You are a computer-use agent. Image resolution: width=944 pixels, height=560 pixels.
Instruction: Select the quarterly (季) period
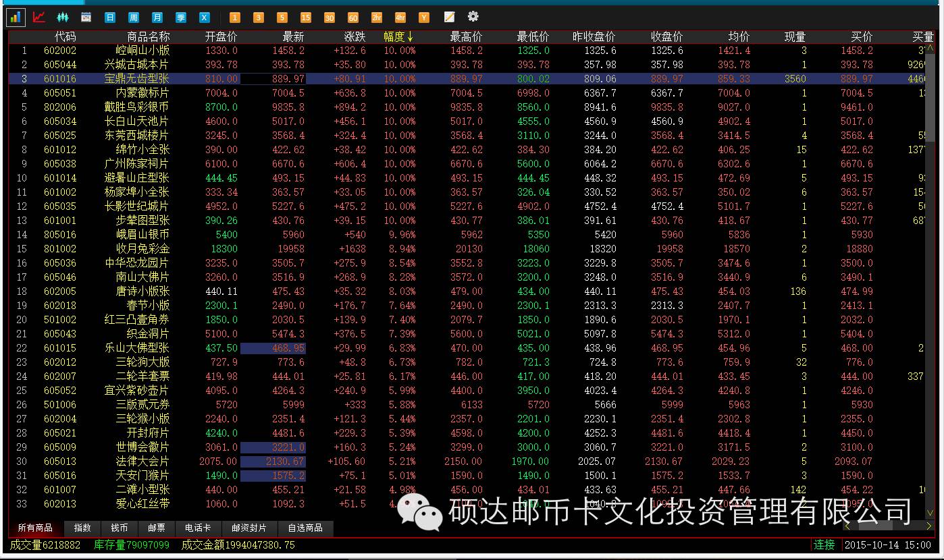coord(180,18)
